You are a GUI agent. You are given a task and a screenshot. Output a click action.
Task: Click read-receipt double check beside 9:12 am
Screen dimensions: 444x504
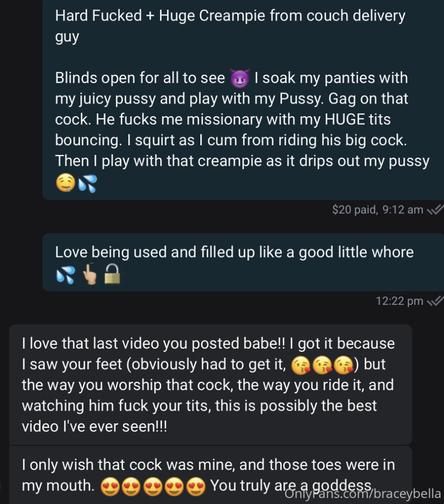[435, 210]
